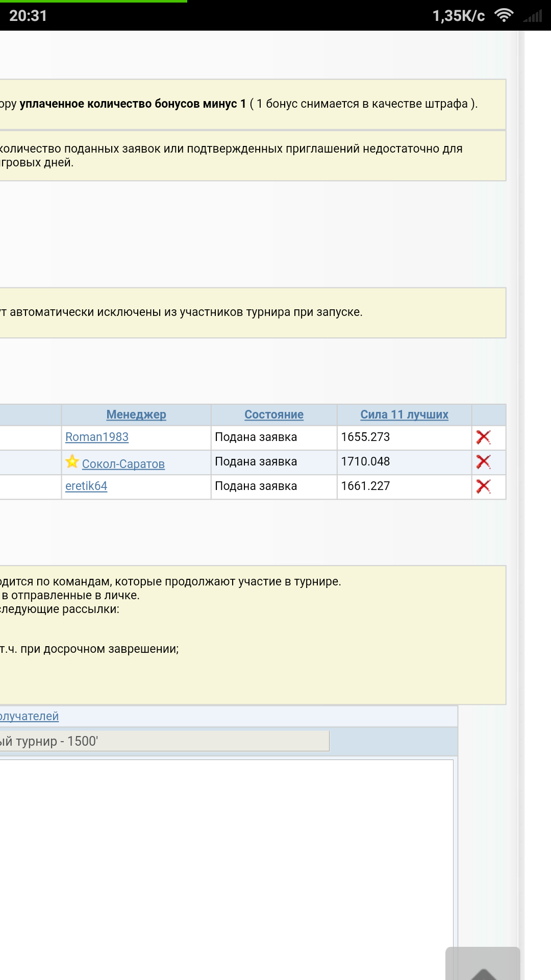Sort table by Менеджер column header
This screenshot has height=980, width=551.
click(136, 414)
